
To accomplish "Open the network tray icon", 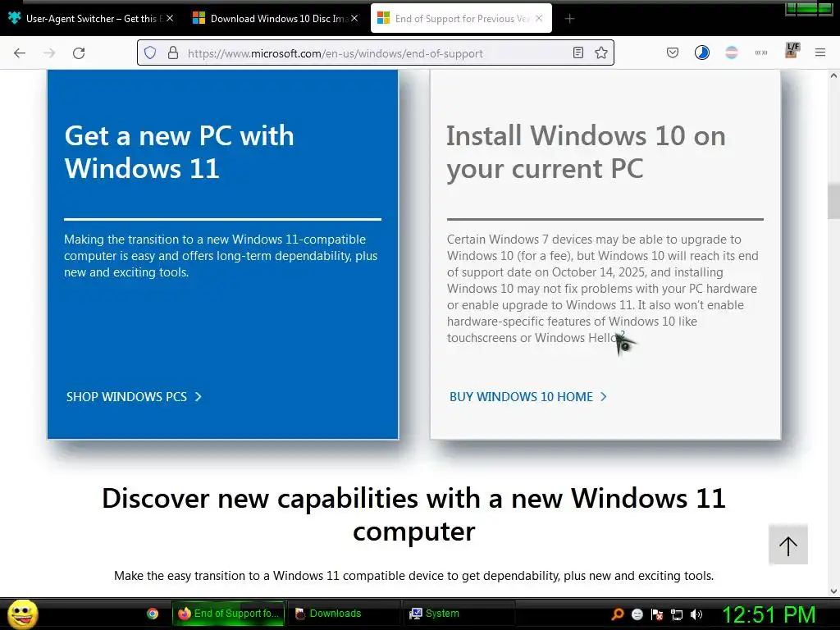I will click(x=677, y=614).
